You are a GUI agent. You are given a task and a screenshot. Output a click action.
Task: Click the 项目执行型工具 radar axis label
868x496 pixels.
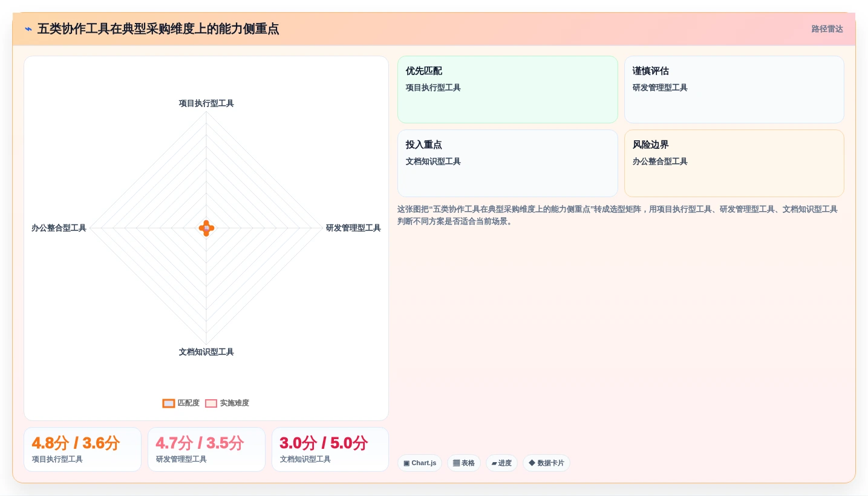(x=206, y=103)
